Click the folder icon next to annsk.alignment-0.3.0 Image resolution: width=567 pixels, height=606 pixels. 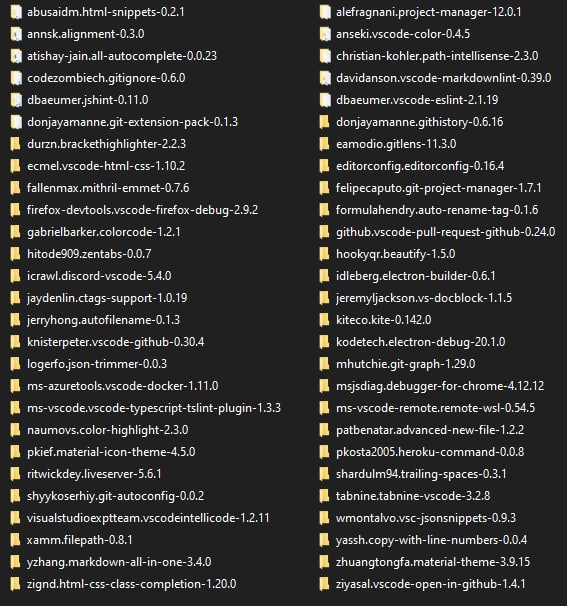[16, 34]
